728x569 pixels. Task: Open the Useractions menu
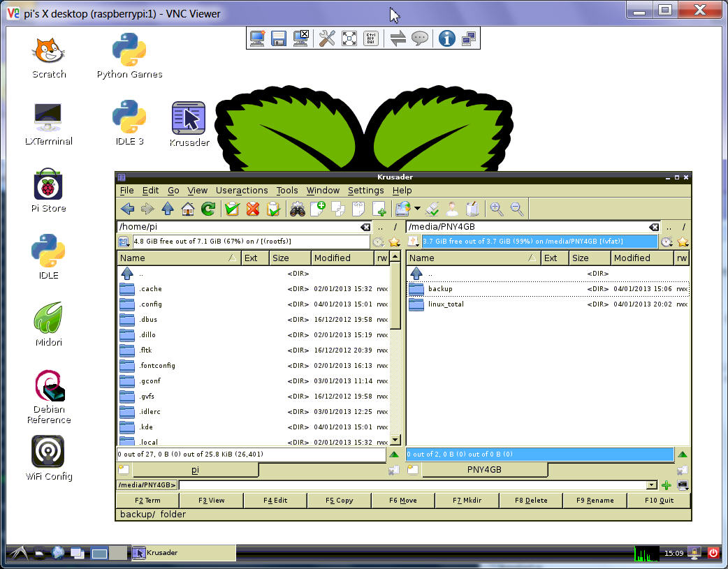click(242, 190)
